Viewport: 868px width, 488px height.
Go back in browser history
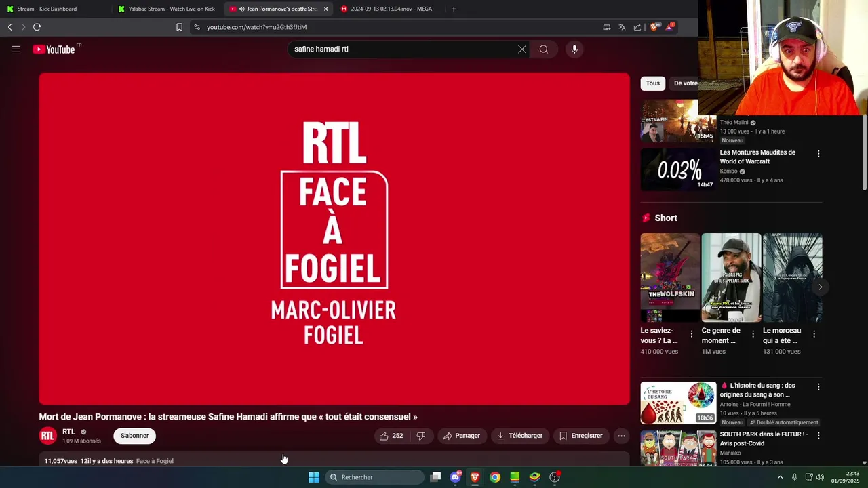click(x=10, y=27)
